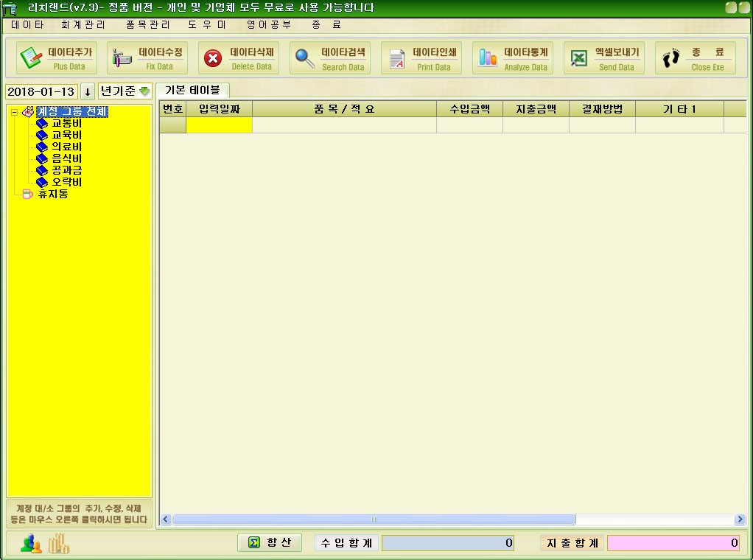Click the 엑셀보내기 (Send Data) Excel icon
This screenshot has width=753, height=560.
coord(580,58)
